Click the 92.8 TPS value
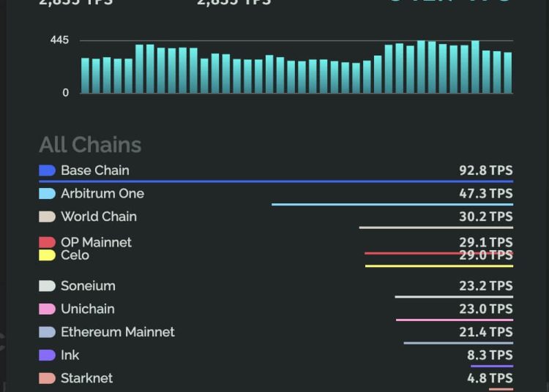 click(486, 170)
